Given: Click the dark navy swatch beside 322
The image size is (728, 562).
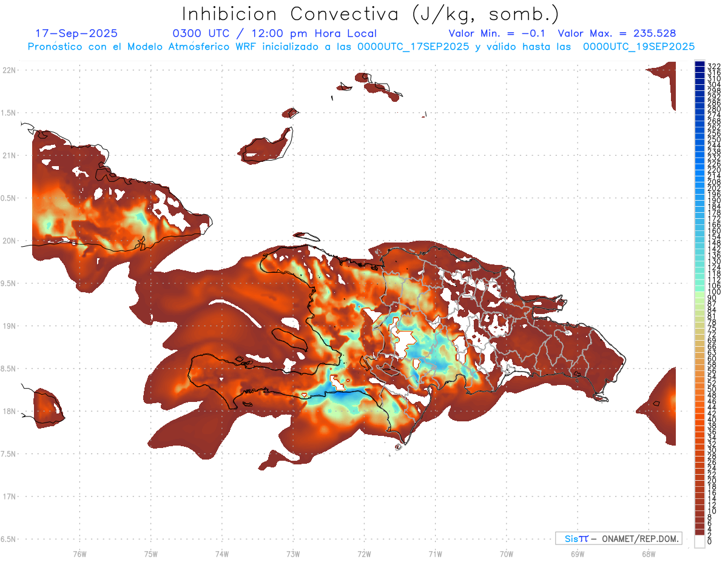Looking at the screenshot, I should pyautogui.click(x=699, y=65).
